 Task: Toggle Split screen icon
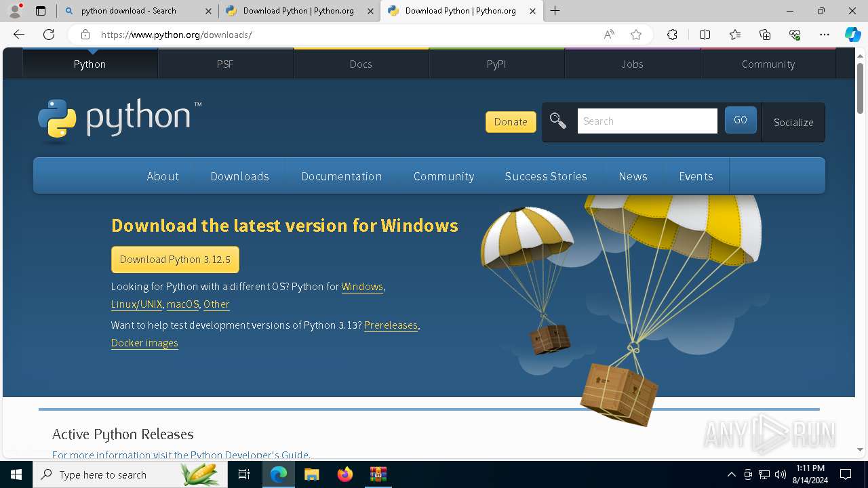click(705, 35)
